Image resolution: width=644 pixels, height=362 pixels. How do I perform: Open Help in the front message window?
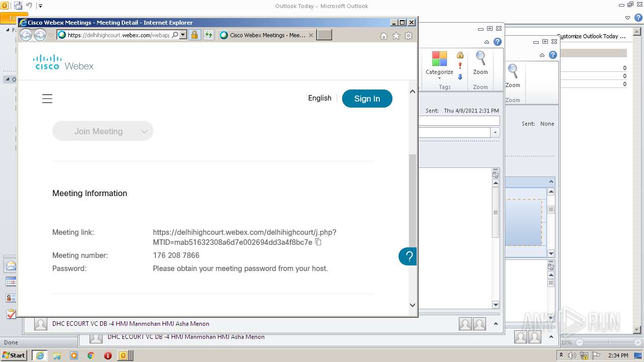497,42
